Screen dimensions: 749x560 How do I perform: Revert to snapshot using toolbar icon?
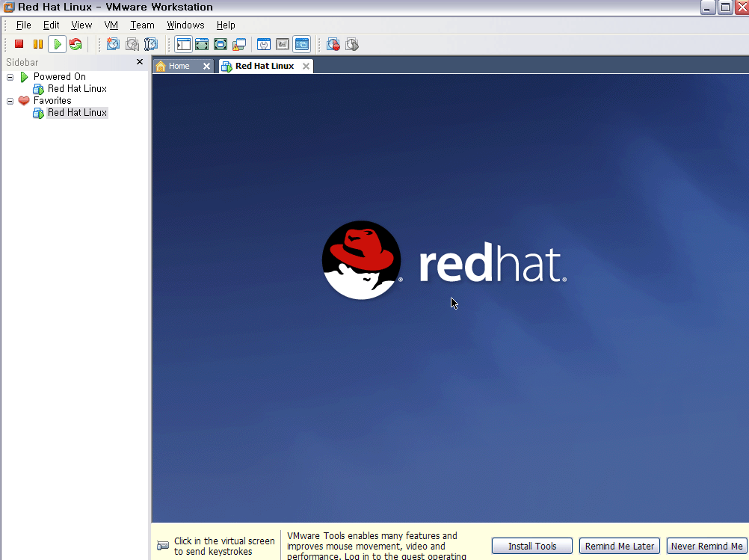(x=132, y=44)
